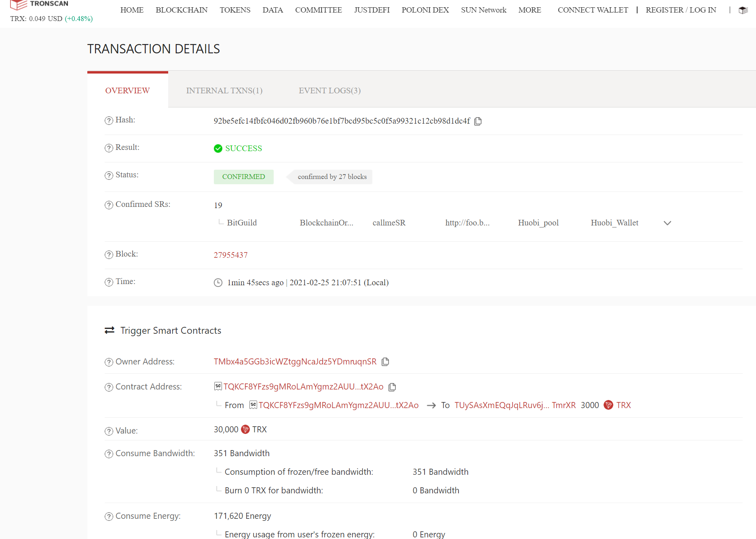This screenshot has height=539, width=756.
Task: Click the TRX token icon next to 3000
Action: [x=608, y=405]
